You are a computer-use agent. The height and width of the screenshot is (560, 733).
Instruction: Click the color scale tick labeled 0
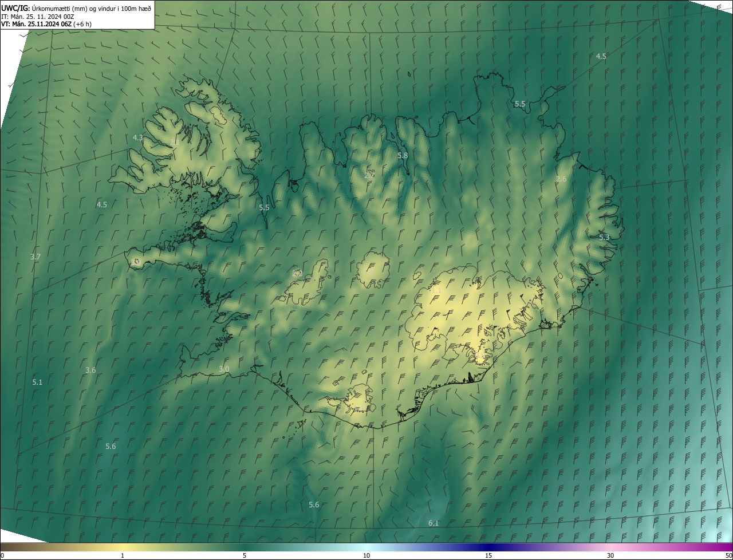coord(2,555)
